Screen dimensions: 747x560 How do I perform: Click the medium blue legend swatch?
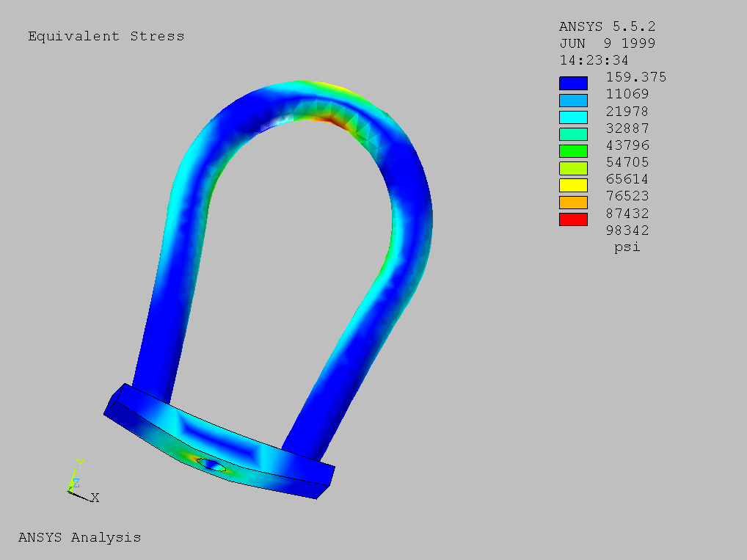(x=573, y=101)
